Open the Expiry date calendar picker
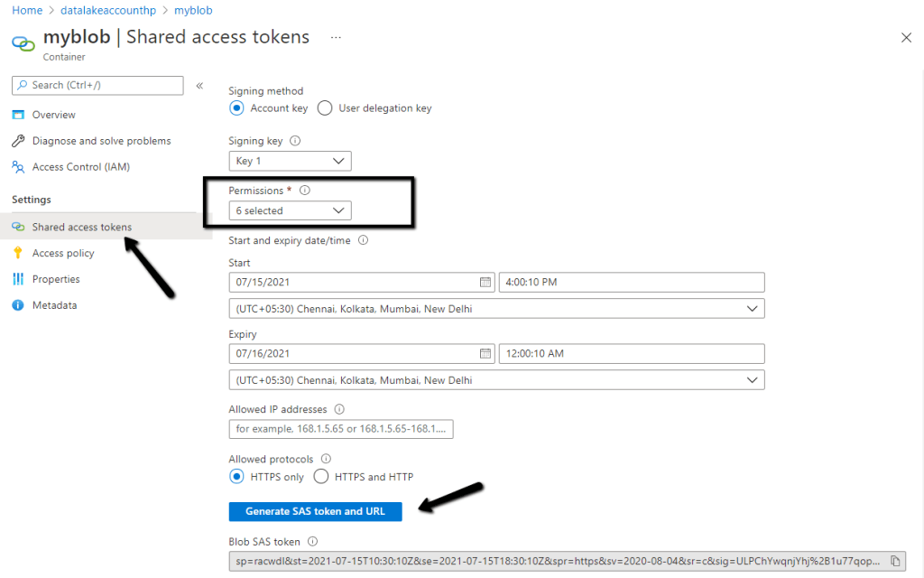 coord(485,353)
